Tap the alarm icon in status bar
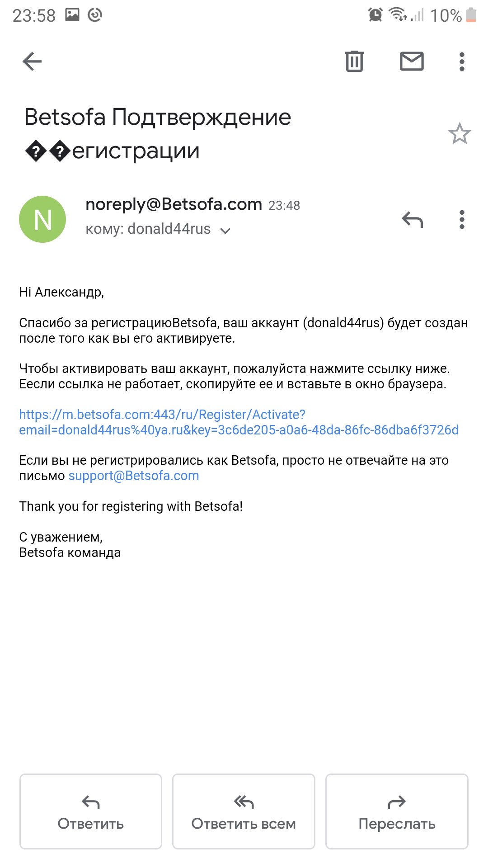This screenshot has width=488, height=868. tap(375, 15)
